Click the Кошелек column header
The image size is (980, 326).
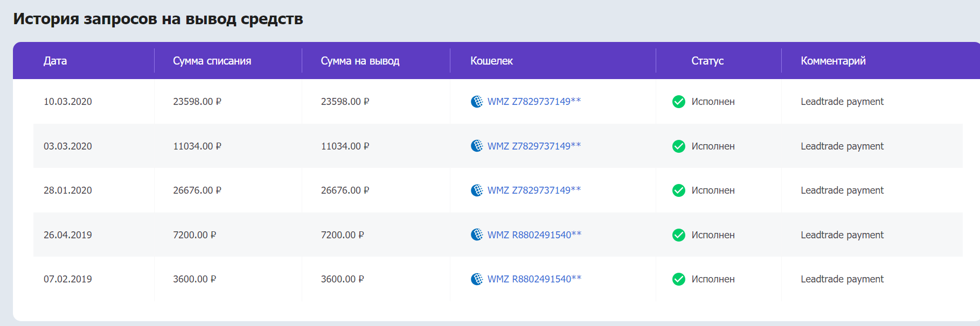(491, 61)
